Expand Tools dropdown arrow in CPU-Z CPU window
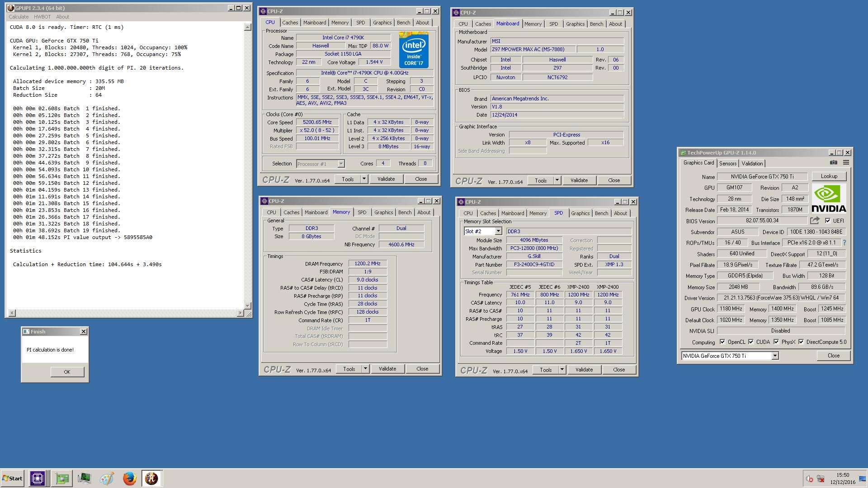Screen dimensions: 868x488 [364, 179]
